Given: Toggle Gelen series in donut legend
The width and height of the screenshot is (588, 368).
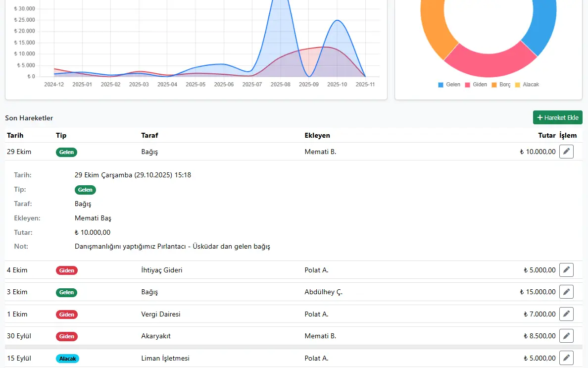Looking at the screenshot, I should click(x=449, y=85).
